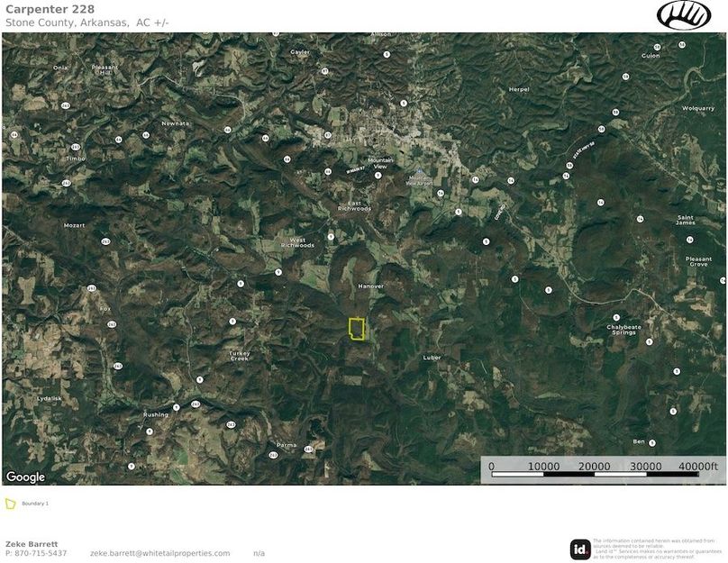Click the Land id disclaimer text

(657, 549)
